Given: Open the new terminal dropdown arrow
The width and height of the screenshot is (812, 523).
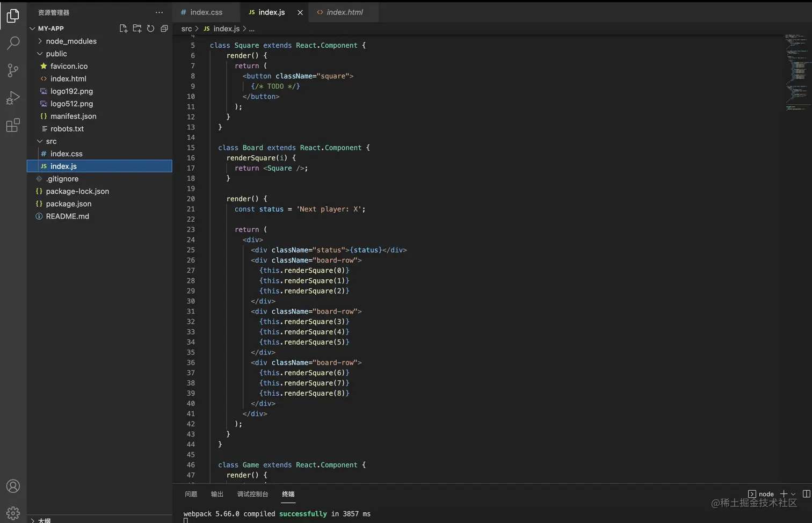Looking at the screenshot, I should (793, 494).
